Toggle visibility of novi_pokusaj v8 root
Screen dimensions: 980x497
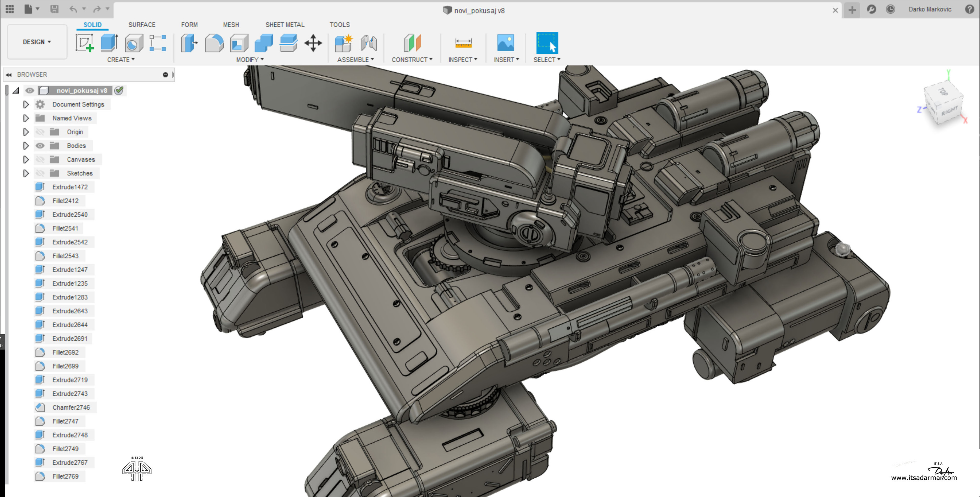pyautogui.click(x=30, y=90)
